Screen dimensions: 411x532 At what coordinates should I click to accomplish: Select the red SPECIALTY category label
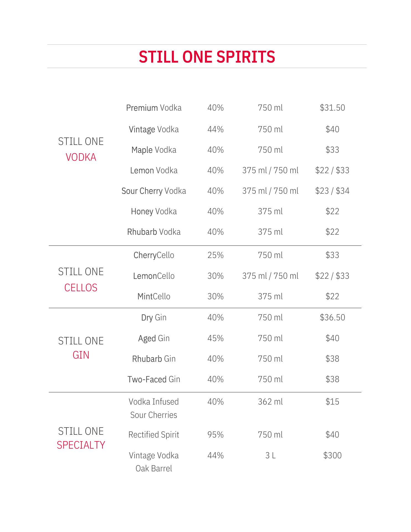[x=81, y=445]
